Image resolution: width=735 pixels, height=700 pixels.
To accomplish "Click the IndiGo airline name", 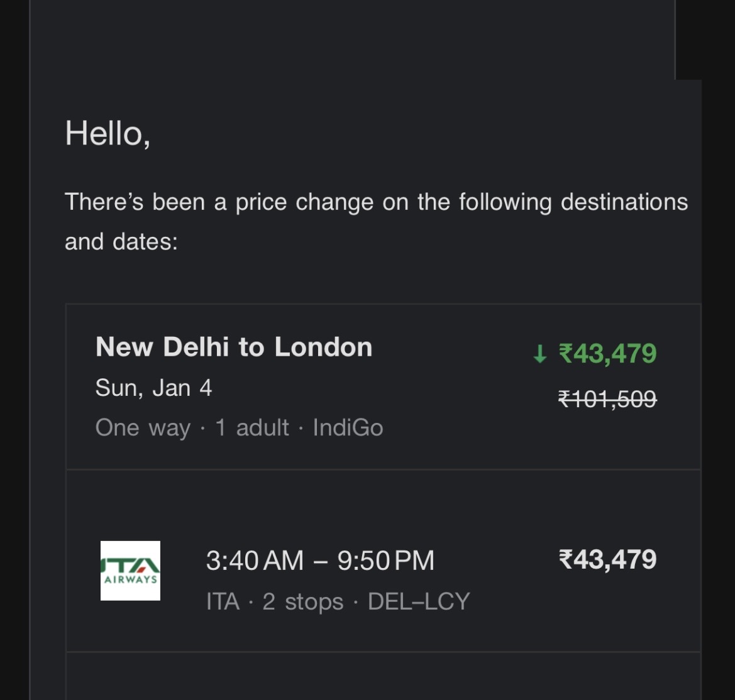I will tap(348, 428).
